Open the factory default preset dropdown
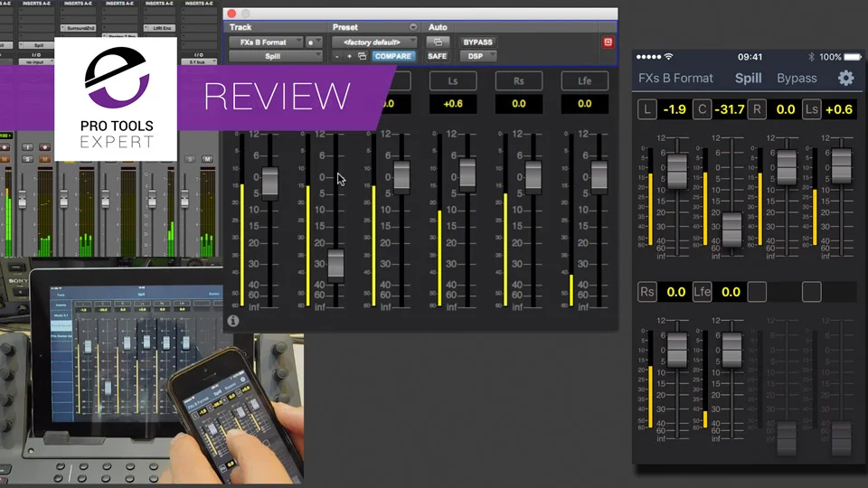The width and height of the screenshot is (868, 488). pyautogui.click(x=373, y=42)
